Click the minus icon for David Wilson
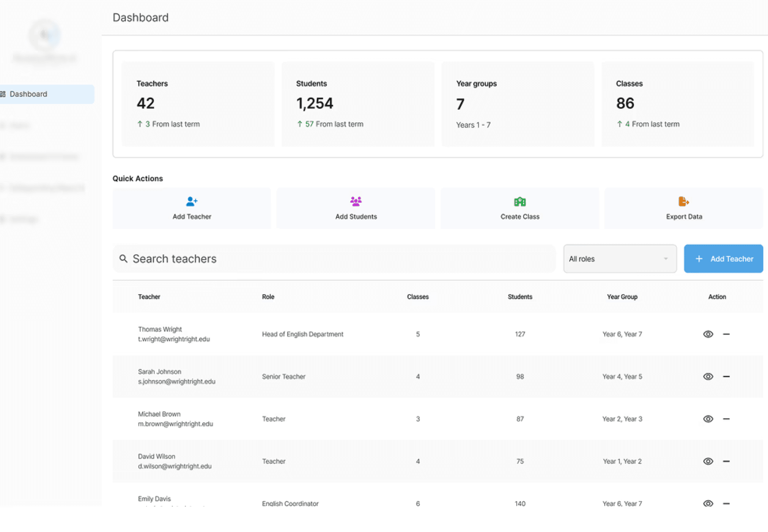Image resolution: width=768 pixels, height=532 pixels. tap(726, 461)
